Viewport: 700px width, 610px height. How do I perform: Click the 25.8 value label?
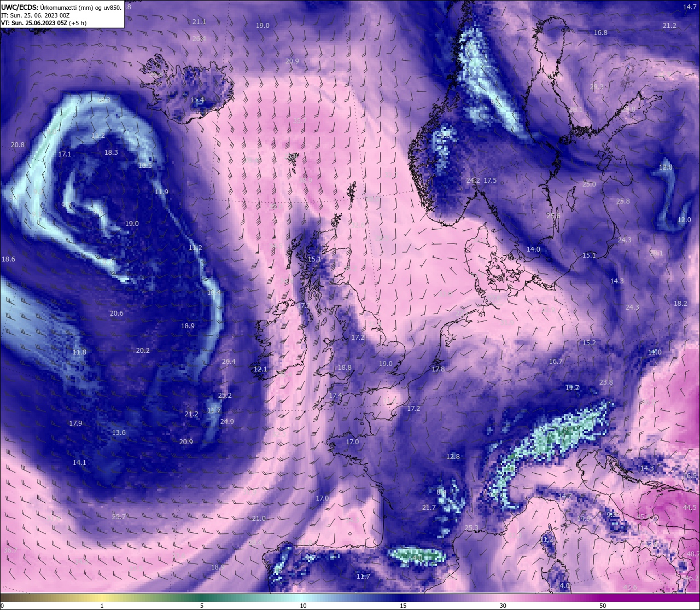[x=623, y=201]
